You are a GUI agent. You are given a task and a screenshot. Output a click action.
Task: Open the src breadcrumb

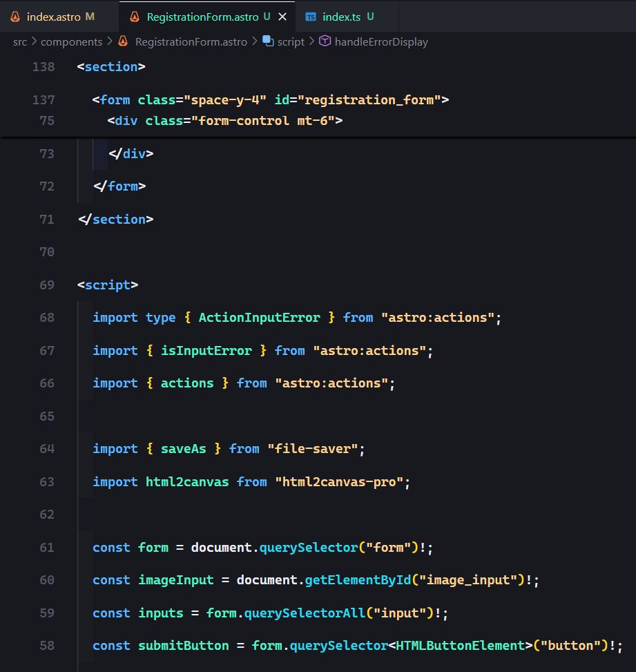click(20, 41)
